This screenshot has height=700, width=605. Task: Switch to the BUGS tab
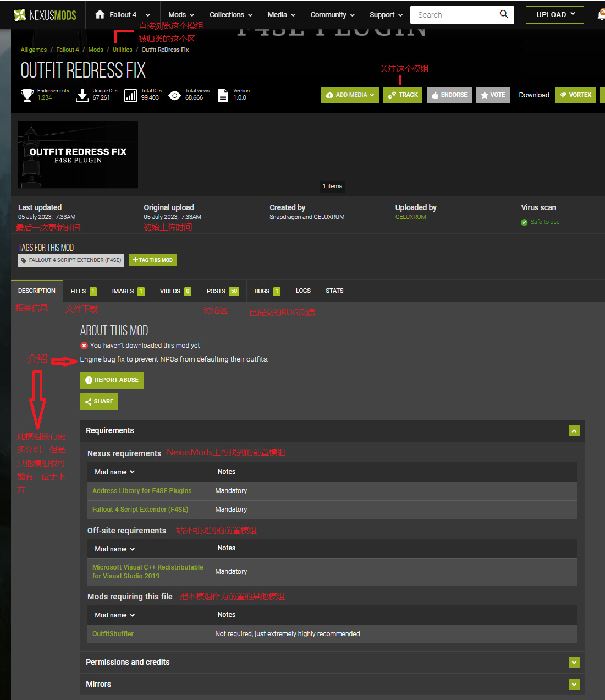click(x=267, y=291)
